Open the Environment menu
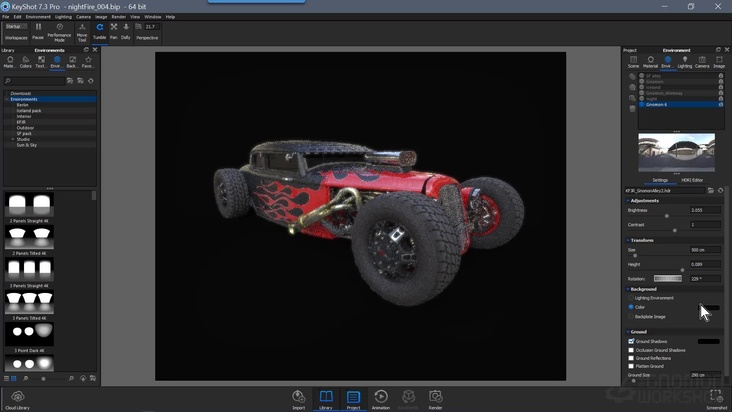This screenshot has height=412, width=732. pos(38,17)
